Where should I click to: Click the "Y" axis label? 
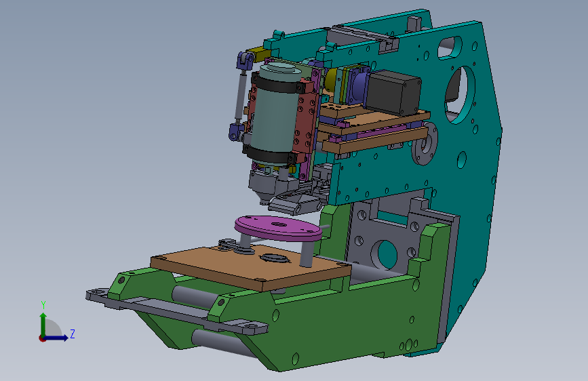[43, 305]
